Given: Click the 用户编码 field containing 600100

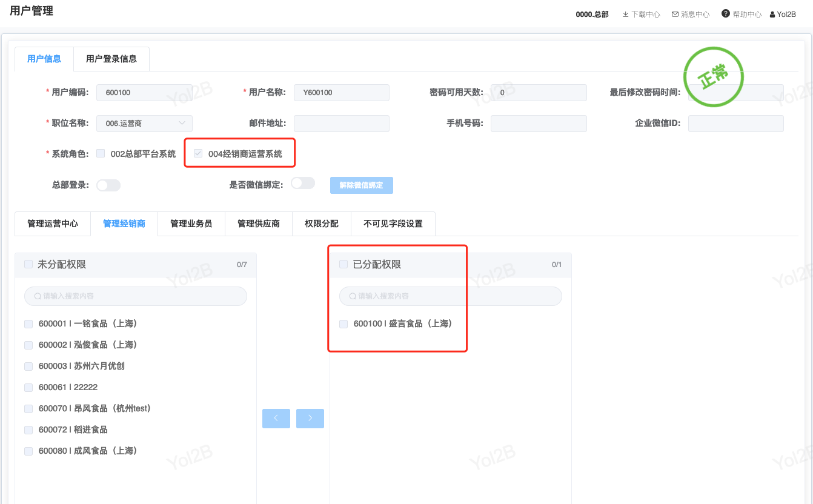Looking at the screenshot, I should (144, 93).
